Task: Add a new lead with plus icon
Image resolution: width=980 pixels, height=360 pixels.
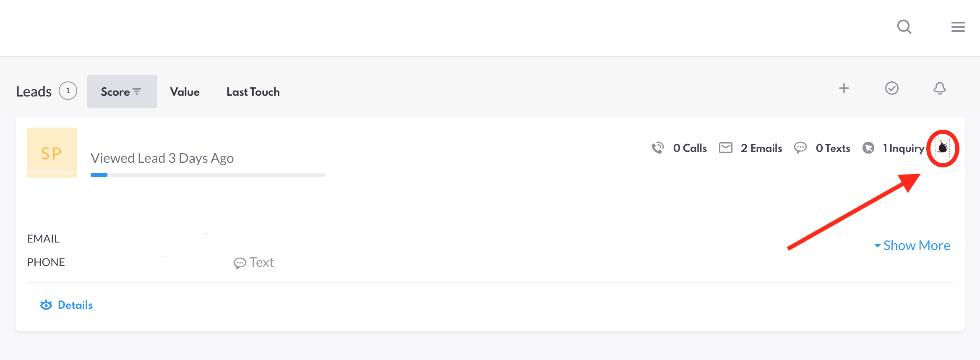Action: point(844,88)
